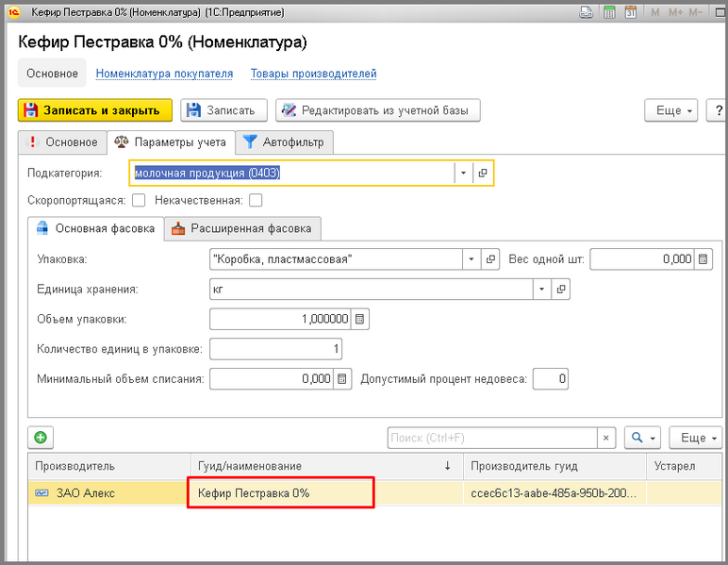Switch to the Основное tab with exclamation icon
Image resolution: width=728 pixels, height=565 pixels.
coord(62,142)
